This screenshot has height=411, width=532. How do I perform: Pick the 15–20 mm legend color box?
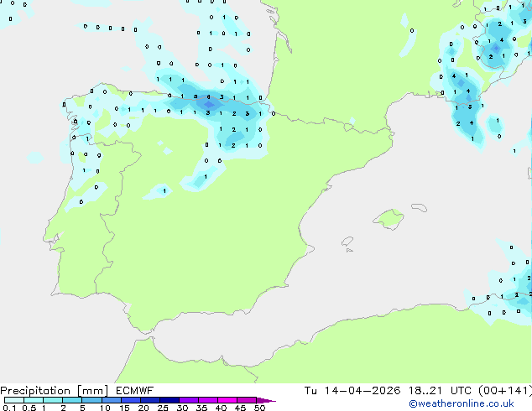(x=130, y=400)
